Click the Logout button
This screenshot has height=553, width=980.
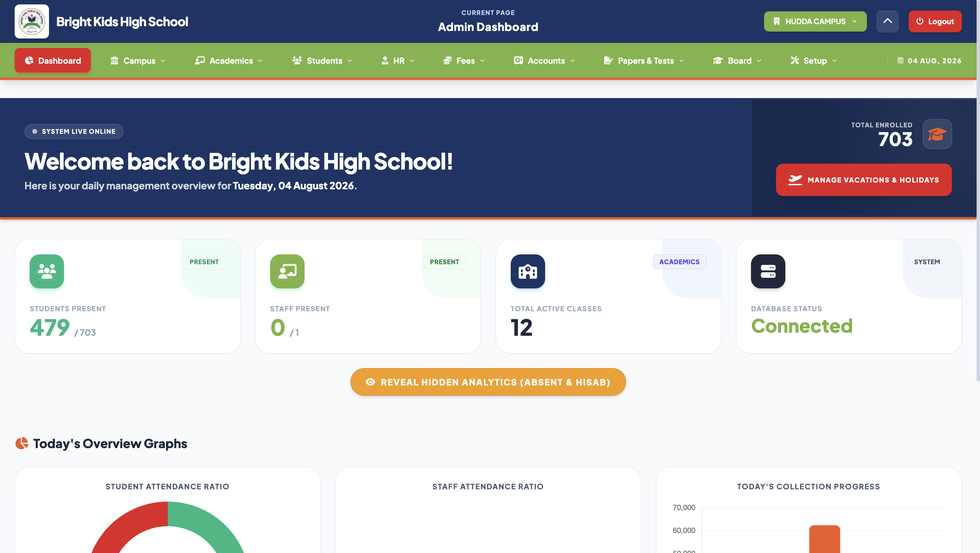point(935,21)
